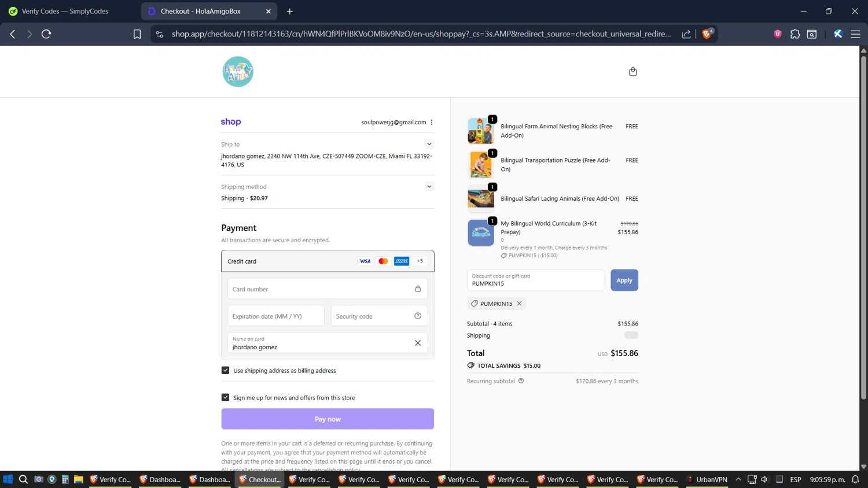Toggle the browser sidebar panel

[x=812, y=34]
